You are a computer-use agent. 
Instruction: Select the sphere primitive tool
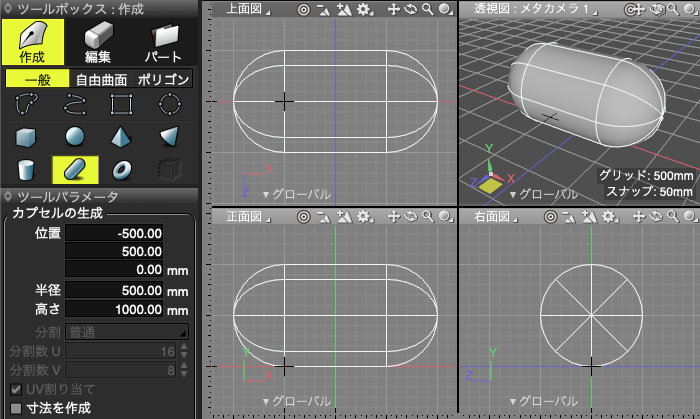coord(74,136)
